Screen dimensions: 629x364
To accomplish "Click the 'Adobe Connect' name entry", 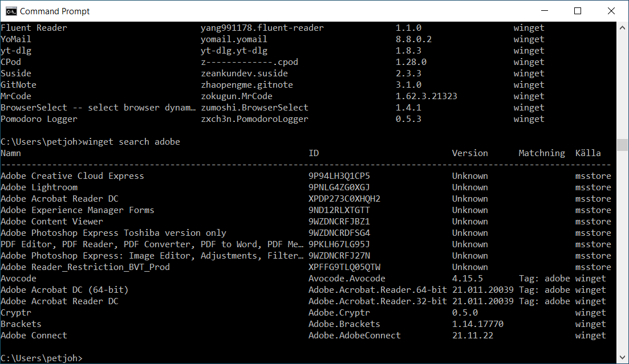I will [34, 336].
